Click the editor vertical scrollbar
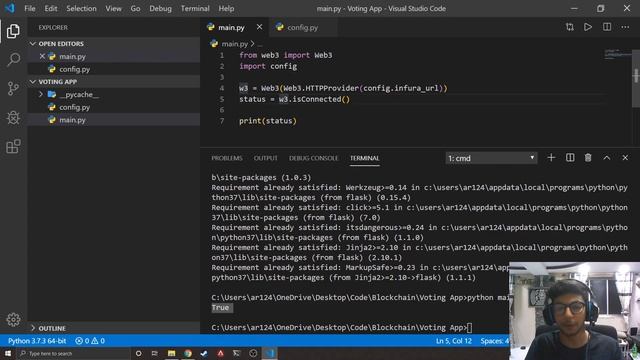Image resolution: width=640 pixels, height=360 pixels. [x=636, y=78]
